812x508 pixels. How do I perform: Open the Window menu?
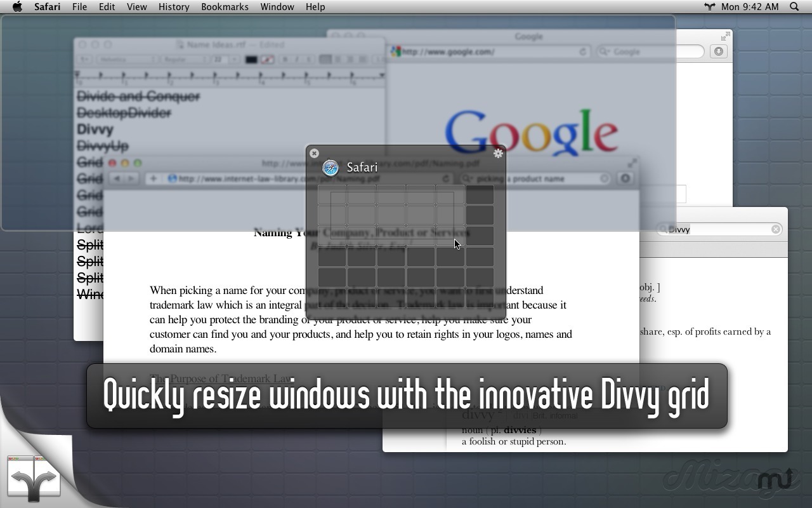pyautogui.click(x=277, y=7)
